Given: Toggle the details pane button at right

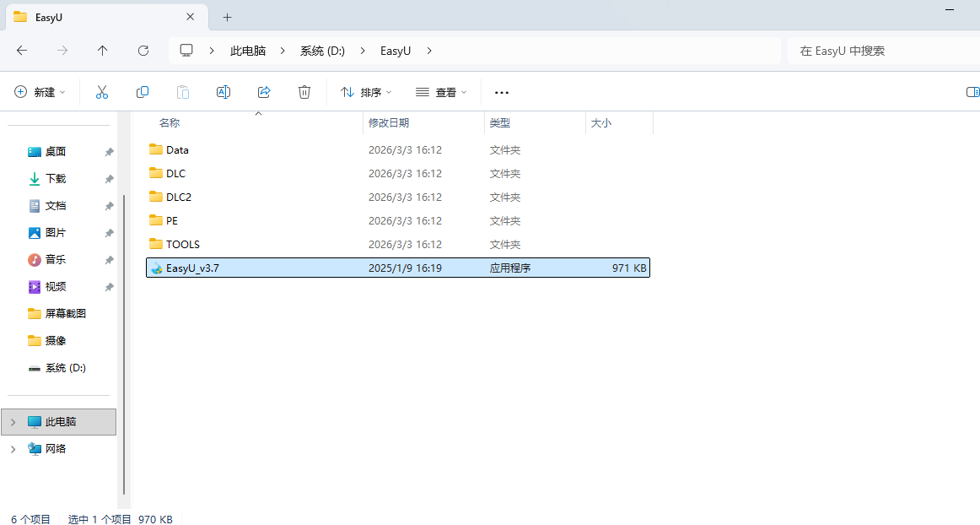Looking at the screenshot, I should [972, 92].
